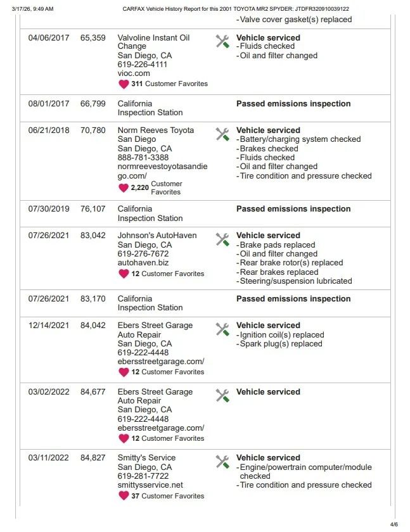This screenshot has width=410, height=532.
Task: Click the wrench icon for Smitty's Service entry
Action: (x=222, y=462)
